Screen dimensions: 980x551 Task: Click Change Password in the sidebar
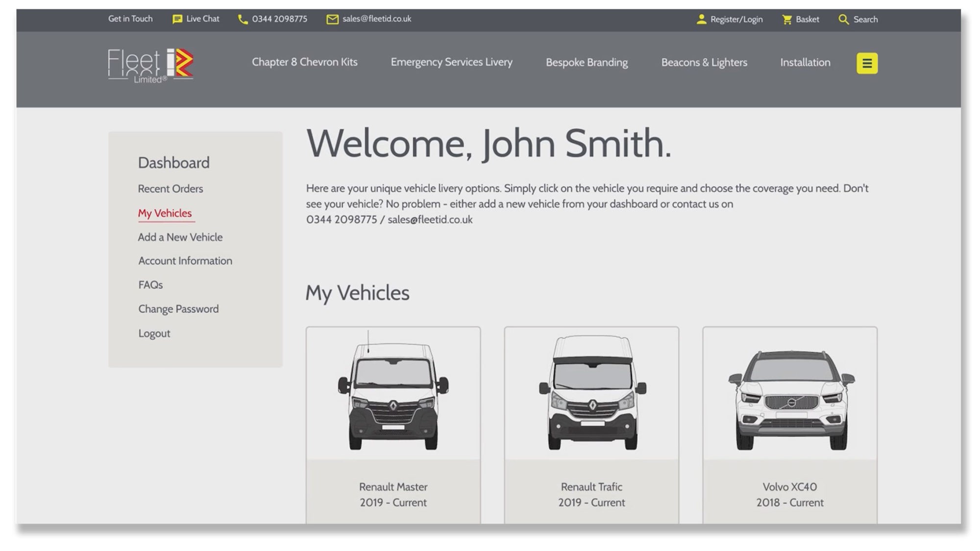(178, 309)
